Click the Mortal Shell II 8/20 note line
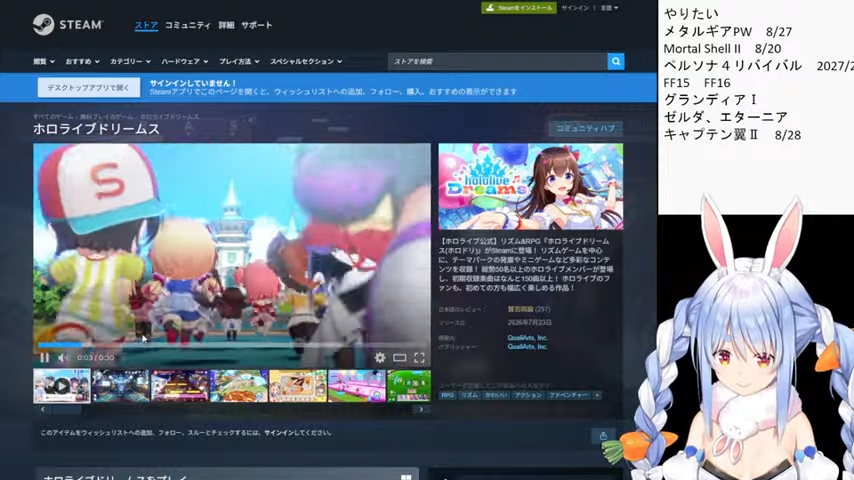 click(722, 48)
